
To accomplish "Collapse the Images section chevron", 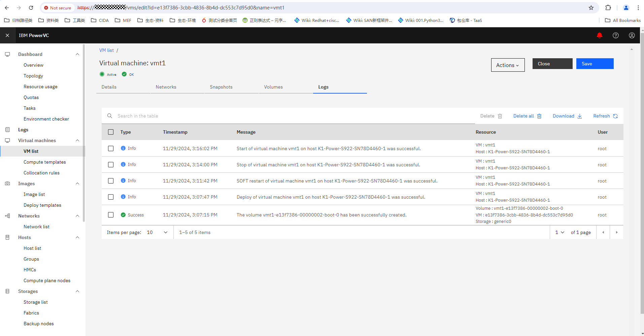I will (77, 183).
